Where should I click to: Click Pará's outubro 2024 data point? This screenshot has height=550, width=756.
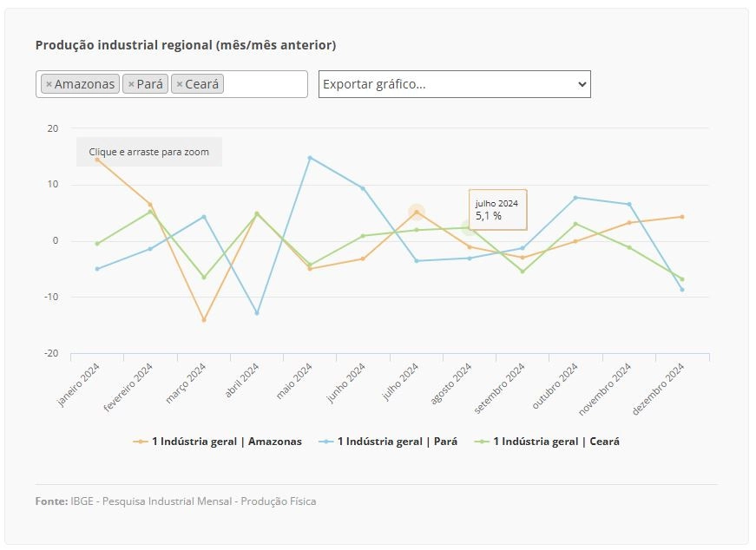575,198
